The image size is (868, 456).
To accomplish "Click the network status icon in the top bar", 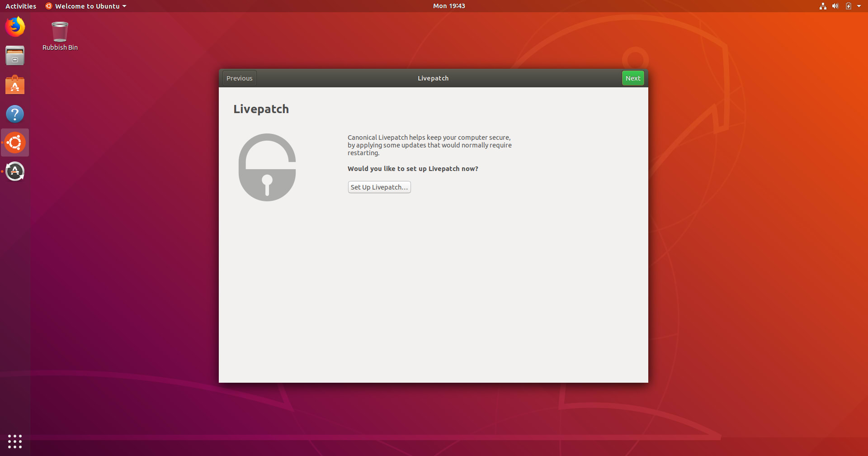I will [x=823, y=6].
